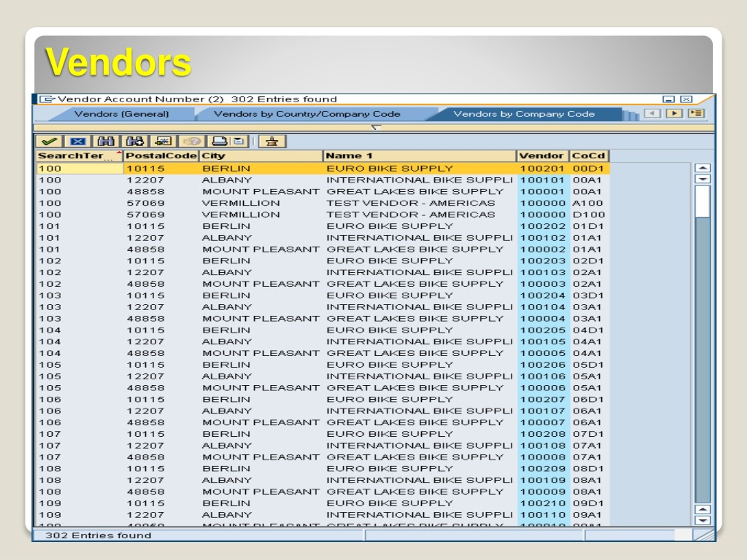
Task: Select vendor number 100103
Action: [542, 272]
